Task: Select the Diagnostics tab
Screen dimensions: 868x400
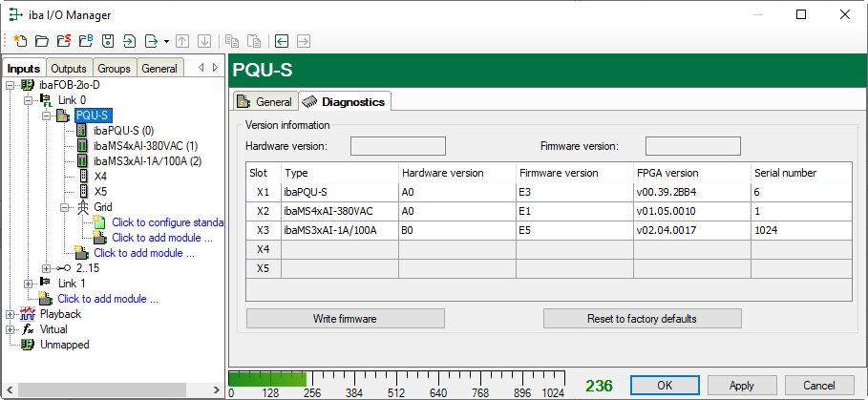Action: (345, 102)
